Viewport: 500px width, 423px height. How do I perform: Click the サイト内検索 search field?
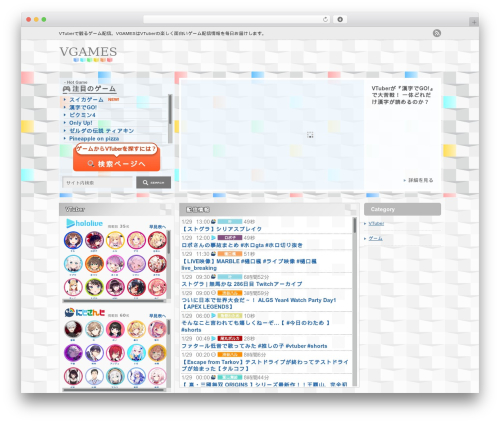click(x=97, y=183)
